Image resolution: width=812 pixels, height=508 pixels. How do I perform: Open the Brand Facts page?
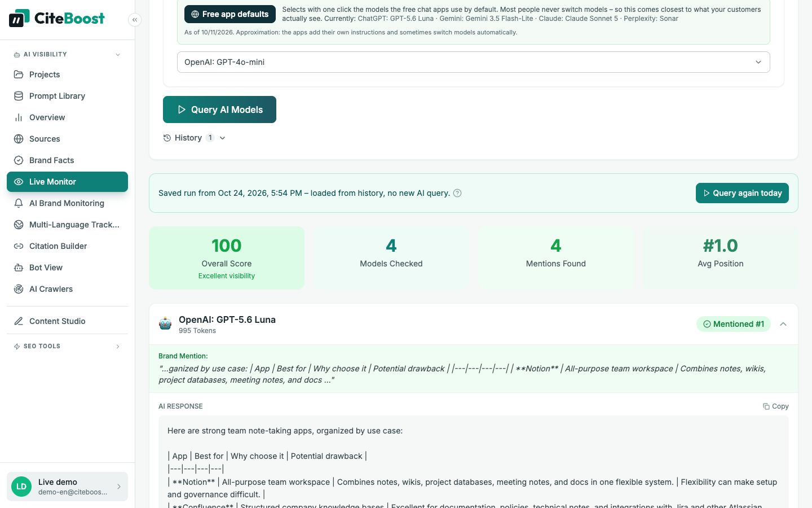coord(68,160)
